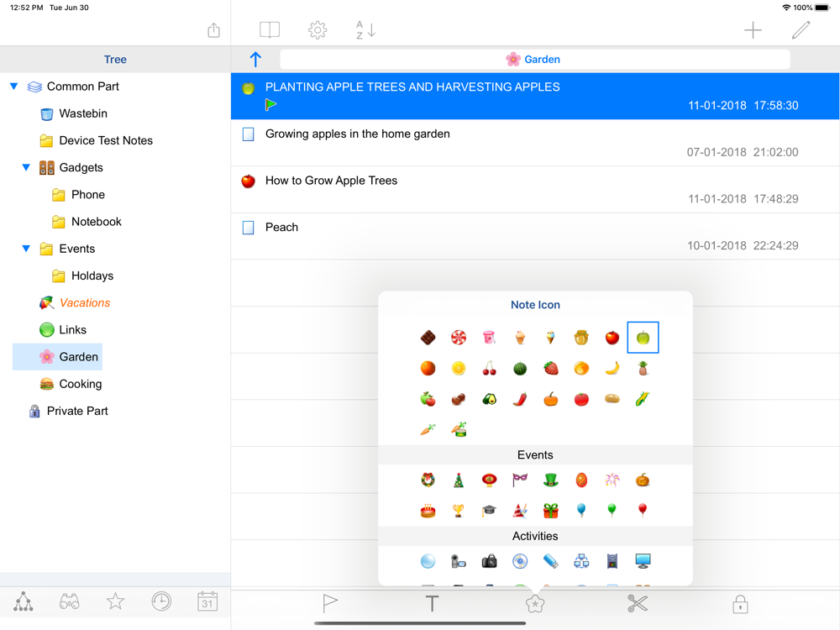Select the Holdays folder
Viewport: 840px width, 630px height.
pyautogui.click(x=82, y=276)
